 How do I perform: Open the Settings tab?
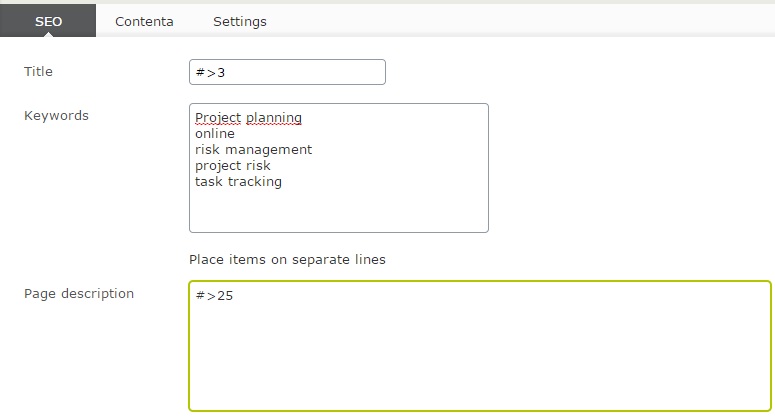click(240, 21)
